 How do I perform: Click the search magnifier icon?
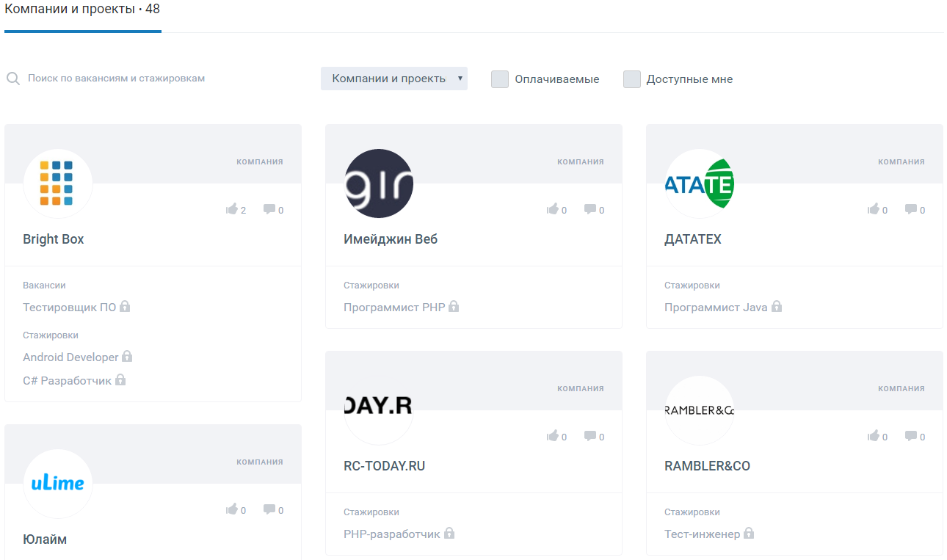point(13,79)
